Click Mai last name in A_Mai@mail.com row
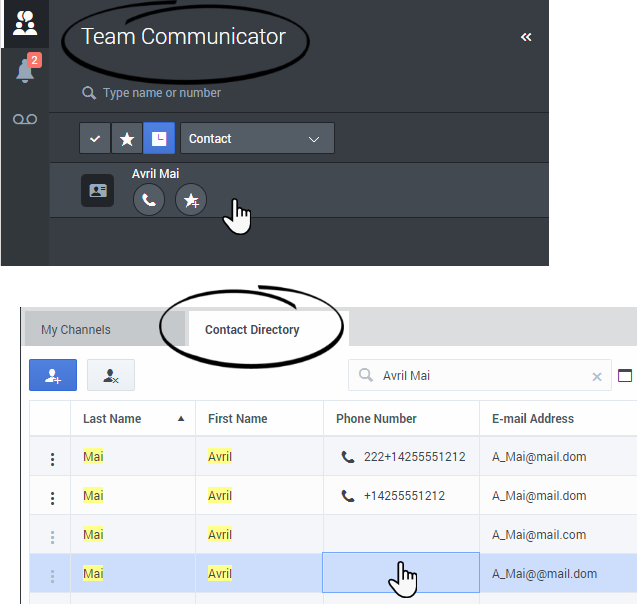 (93, 535)
